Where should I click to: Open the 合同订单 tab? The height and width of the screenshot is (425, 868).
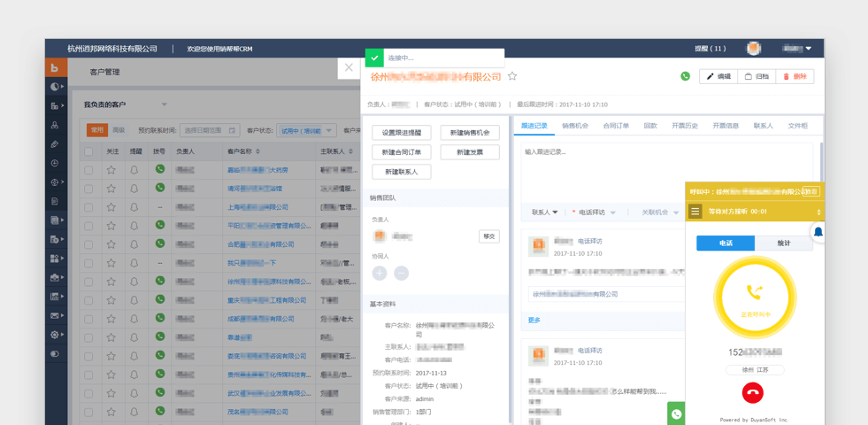(615, 126)
